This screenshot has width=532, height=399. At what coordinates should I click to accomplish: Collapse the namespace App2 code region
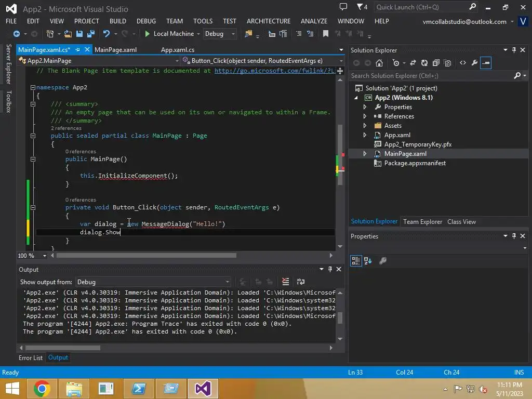pyautogui.click(x=33, y=87)
